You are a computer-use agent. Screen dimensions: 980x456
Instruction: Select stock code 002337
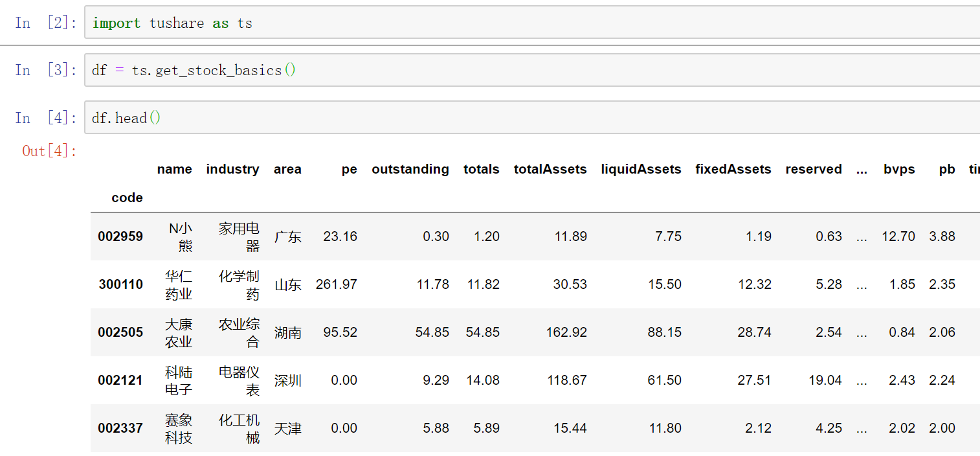click(120, 428)
